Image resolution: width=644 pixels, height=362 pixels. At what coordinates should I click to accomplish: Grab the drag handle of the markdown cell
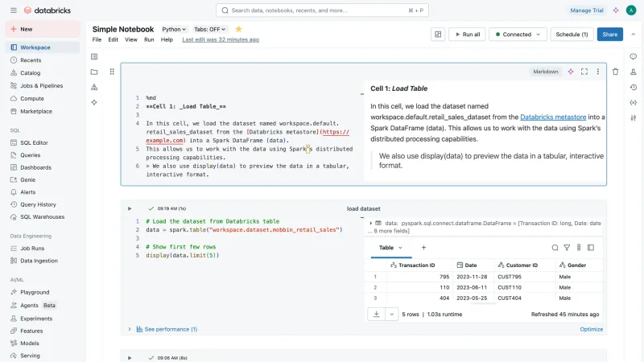coord(112,72)
